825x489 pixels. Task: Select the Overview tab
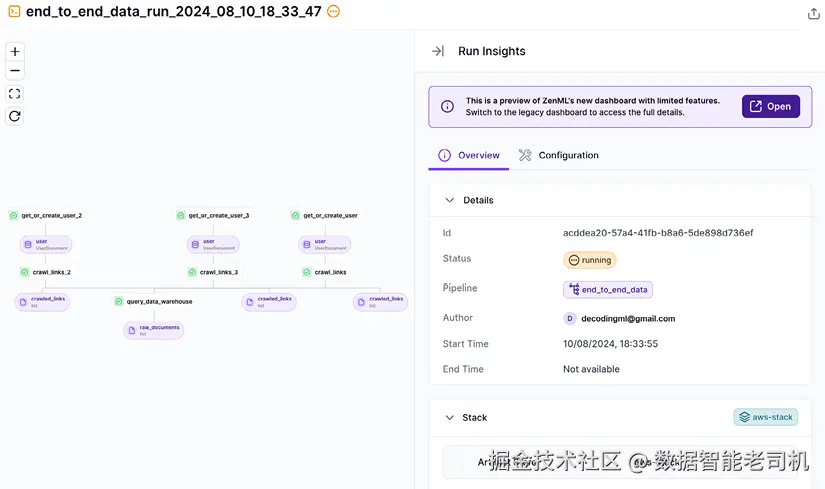(469, 155)
